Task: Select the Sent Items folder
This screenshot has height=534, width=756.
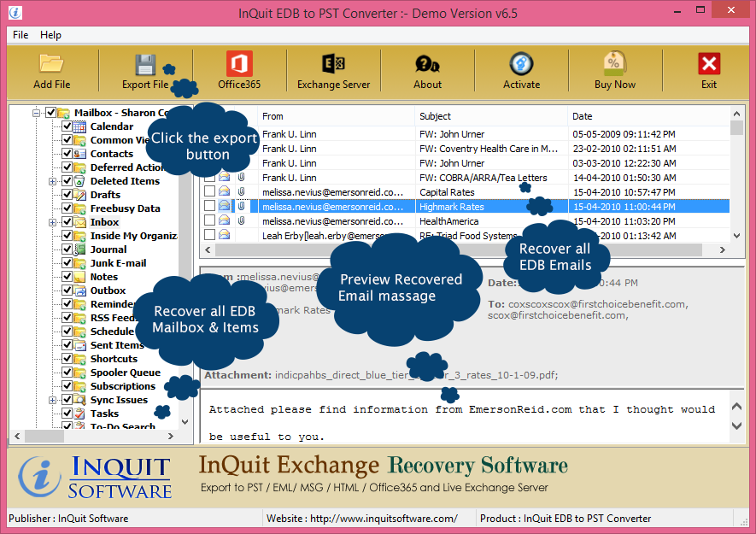Action: pos(117,345)
